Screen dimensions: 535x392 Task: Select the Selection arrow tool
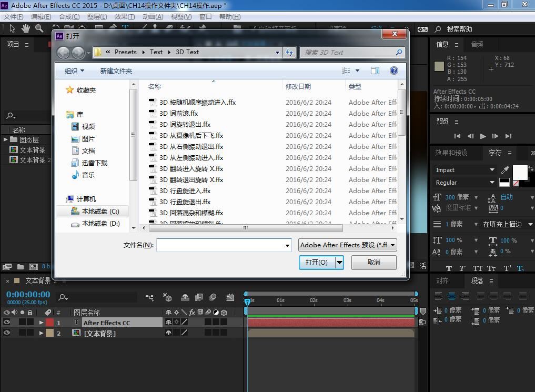tap(12, 28)
